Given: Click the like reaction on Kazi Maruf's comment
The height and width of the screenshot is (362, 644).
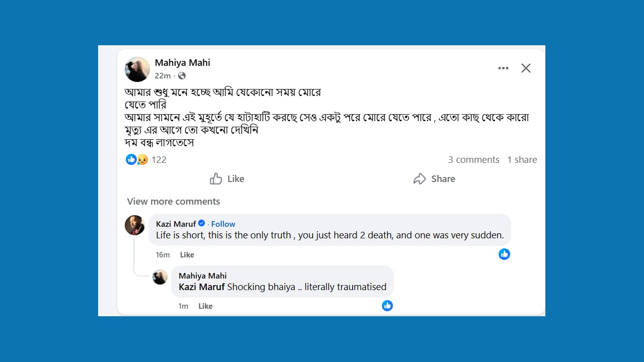Looking at the screenshot, I should click(x=504, y=254).
